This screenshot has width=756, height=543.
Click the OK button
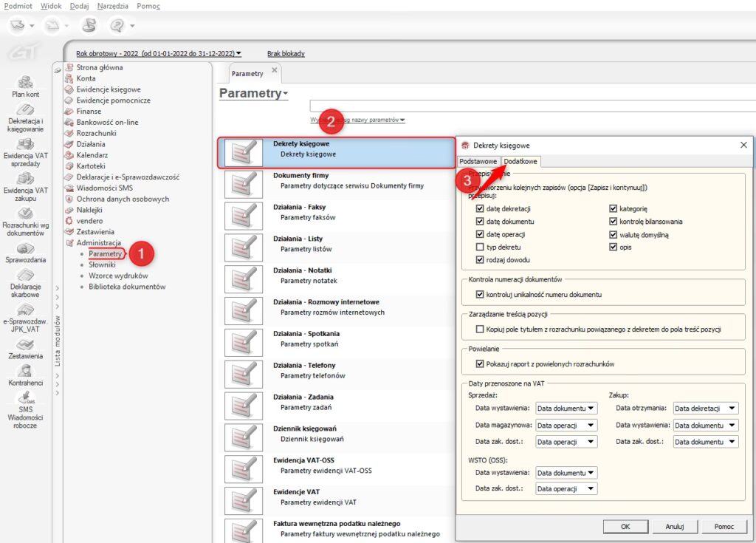(x=625, y=526)
